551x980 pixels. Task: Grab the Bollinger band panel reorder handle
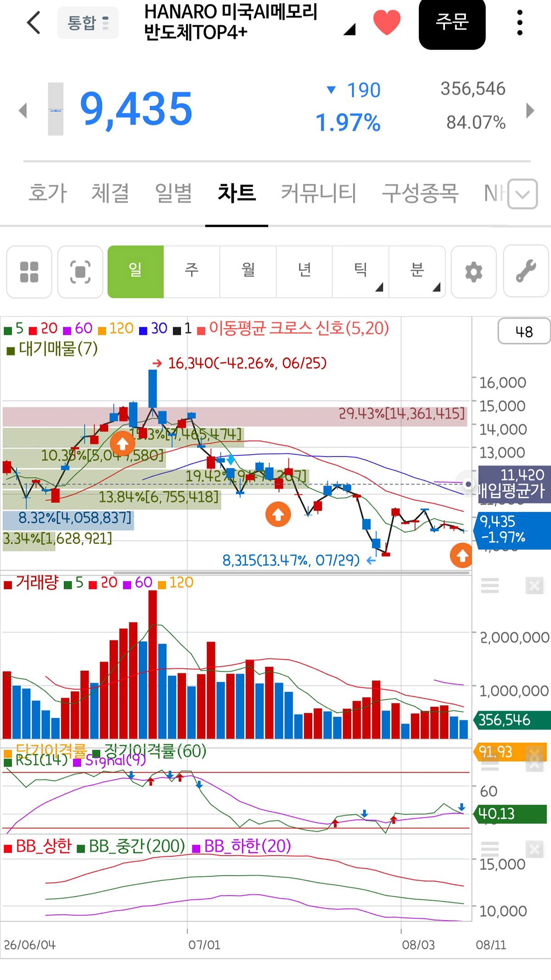pyautogui.click(x=489, y=849)
